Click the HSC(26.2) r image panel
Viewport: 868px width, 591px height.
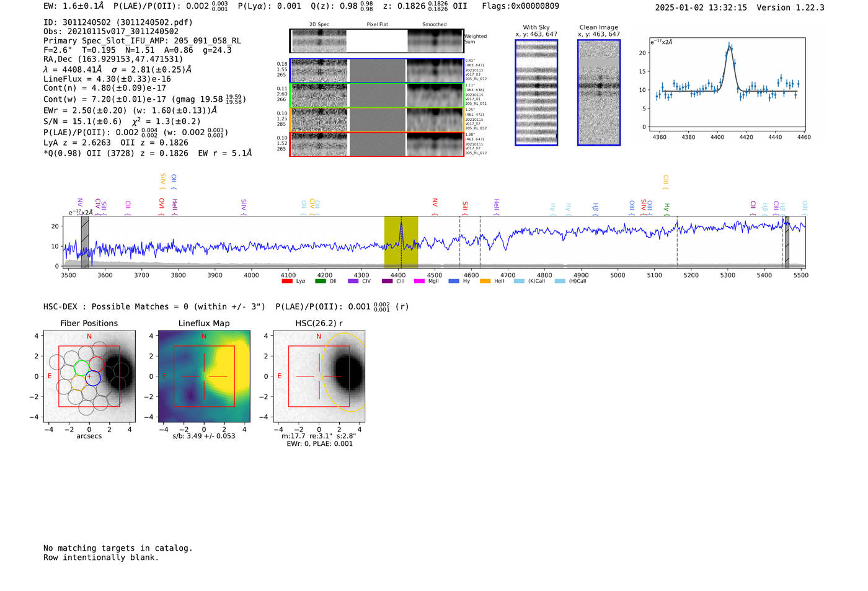click(x=319, y=376)
